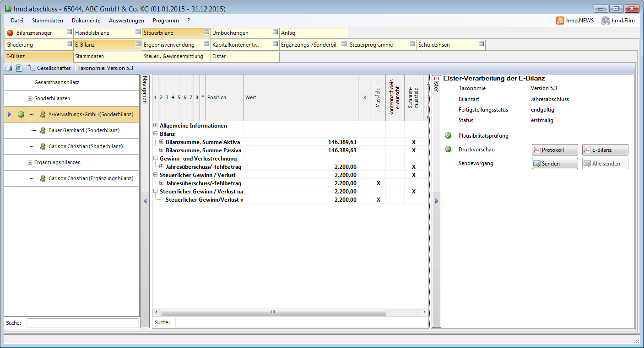
Task: Expand the Allgemeine Informationen row
Action: tap(156, 126)
